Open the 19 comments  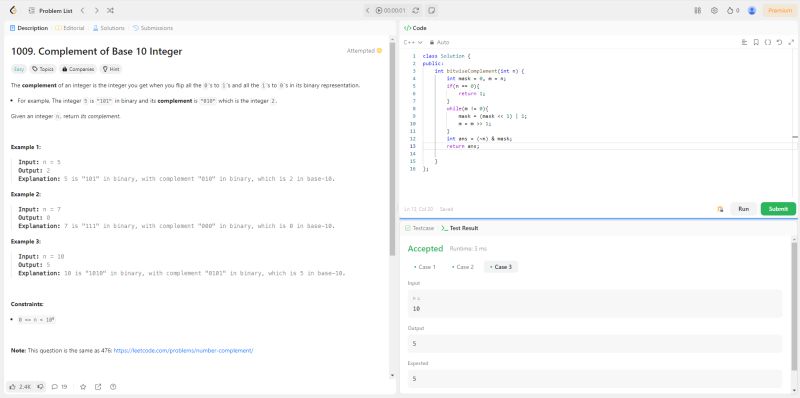click(60, 387)
